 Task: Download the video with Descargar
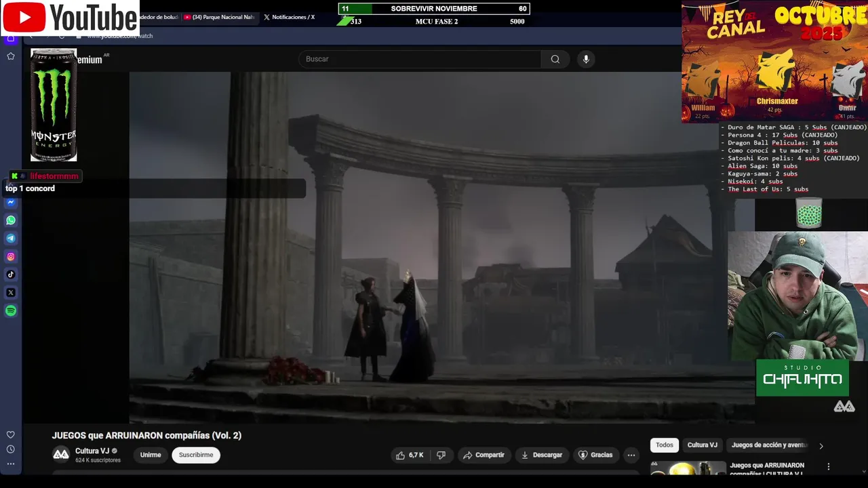click(541, 455)
